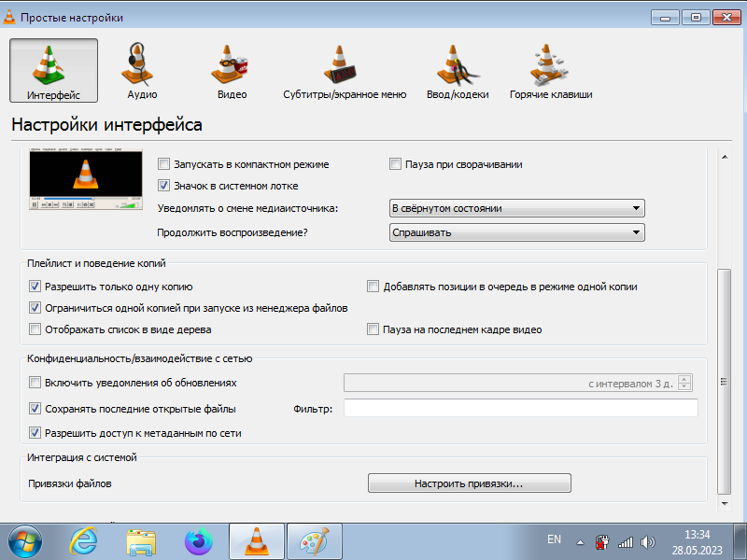Open the Windows Start menu
The image size is (747, 560).
(x=25, y=541)
